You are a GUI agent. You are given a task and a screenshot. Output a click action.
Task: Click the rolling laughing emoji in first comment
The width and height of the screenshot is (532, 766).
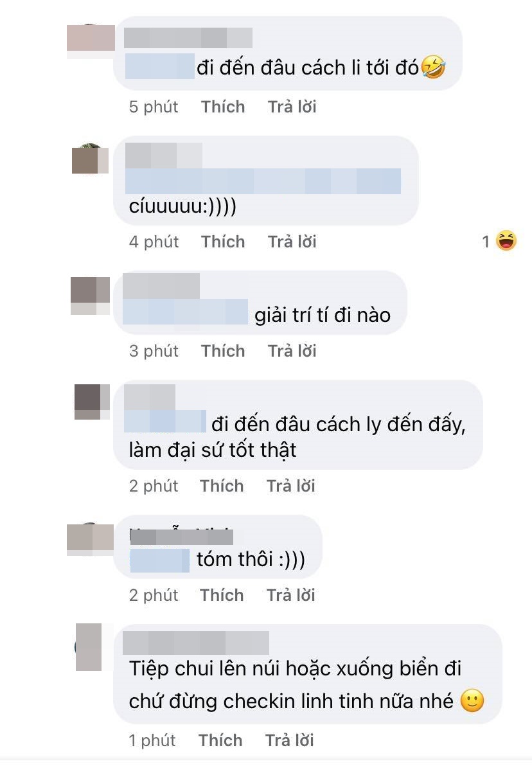coord(433,67)
